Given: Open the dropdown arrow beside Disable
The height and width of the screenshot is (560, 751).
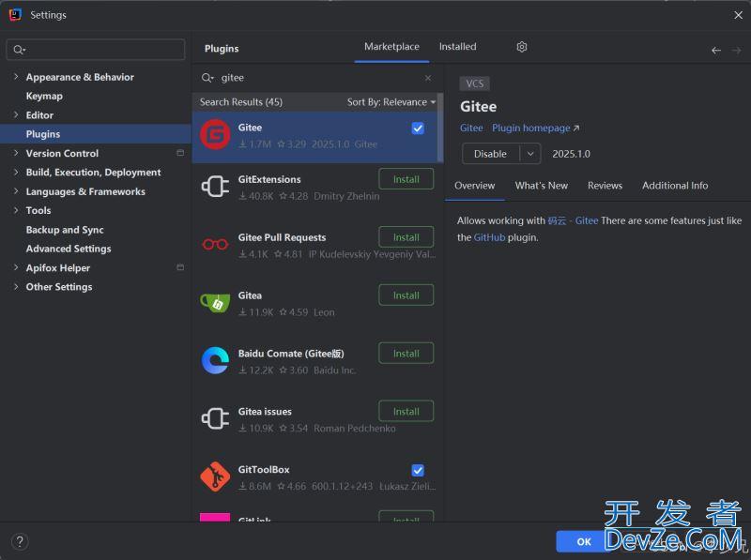Looking at the screenshot, I should coord(530,154).
